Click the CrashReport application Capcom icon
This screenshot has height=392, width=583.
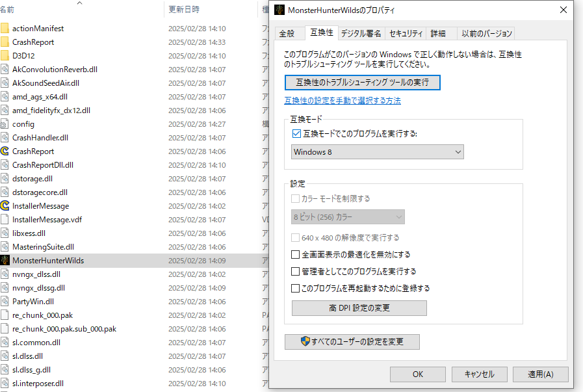(5, 151)
